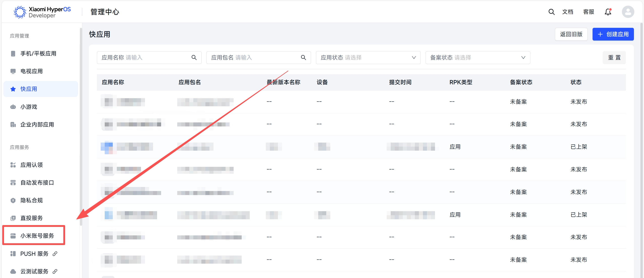Click the 返回旧版 button

571,34
